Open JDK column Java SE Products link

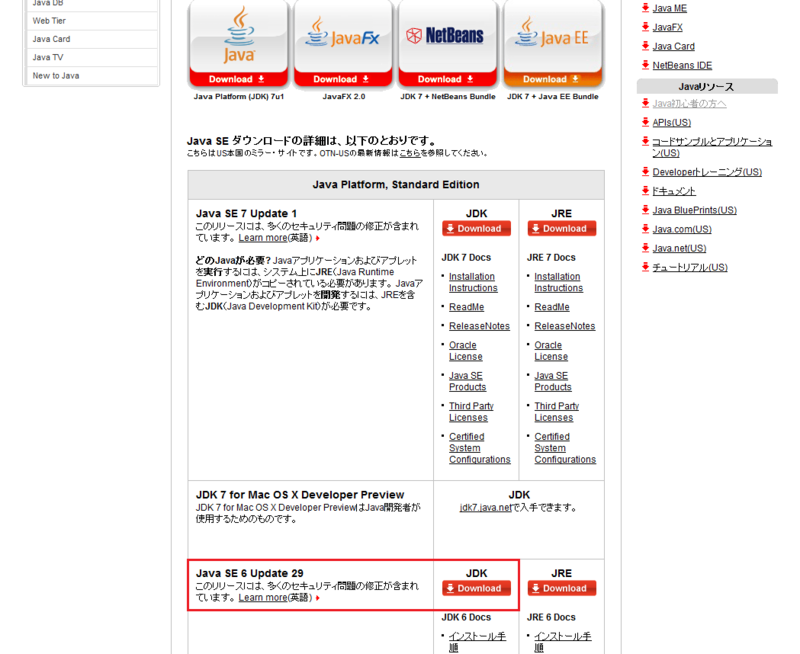tap(467, 381)
